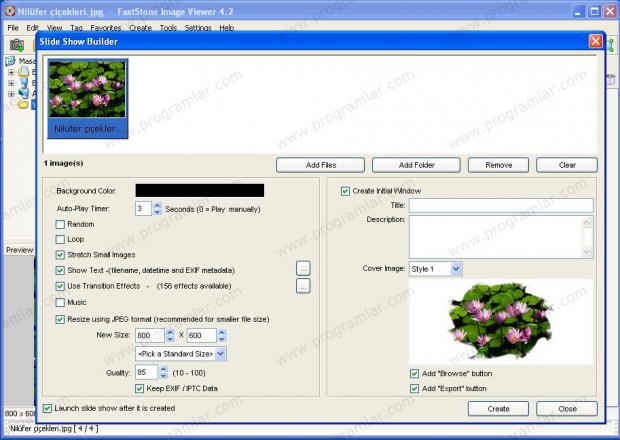Click Add Files button
The width and height of the screenshot is (620, 440).
coord(321,165)
